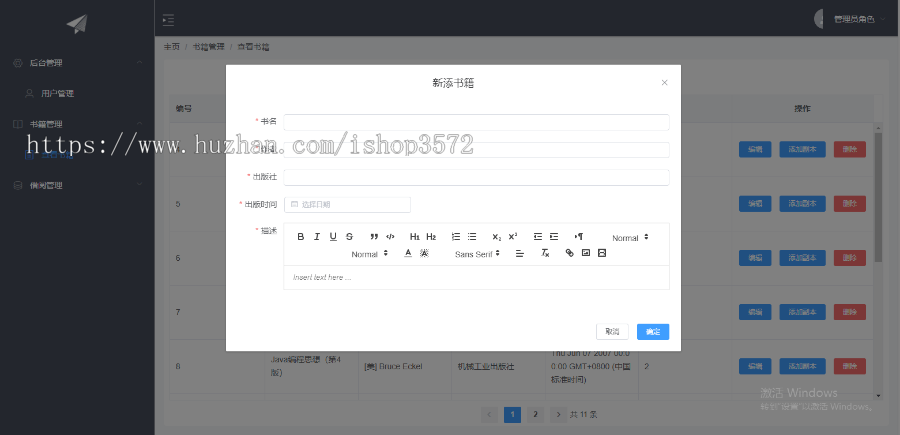Click 取消 to cancel the dialog
This screenshot has height=435, width=900.
pyautogui.click(x=612, y=332)
